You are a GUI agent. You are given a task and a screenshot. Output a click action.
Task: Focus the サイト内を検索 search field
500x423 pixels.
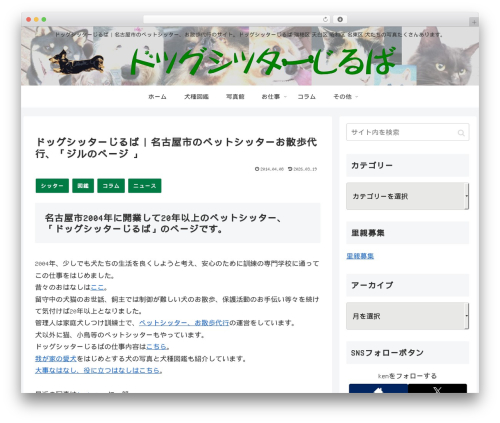pos(407,132)
